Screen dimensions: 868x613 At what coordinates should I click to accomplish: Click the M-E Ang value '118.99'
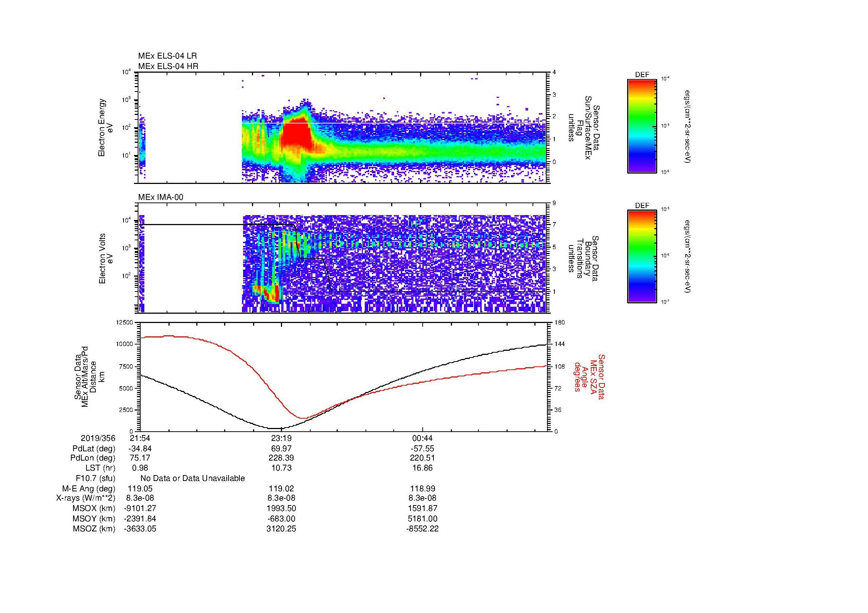422,488
